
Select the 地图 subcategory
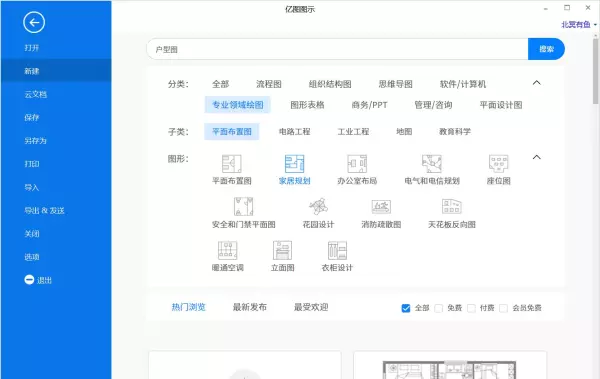[x=404, y=132]
